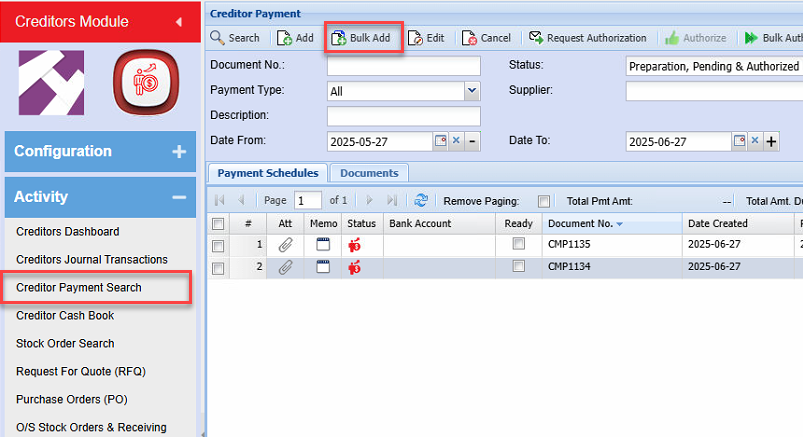The height and width of the screenshot is (437, 803).
Task: Open the memo icon for row 2
Action: click(x=323, y=267)
